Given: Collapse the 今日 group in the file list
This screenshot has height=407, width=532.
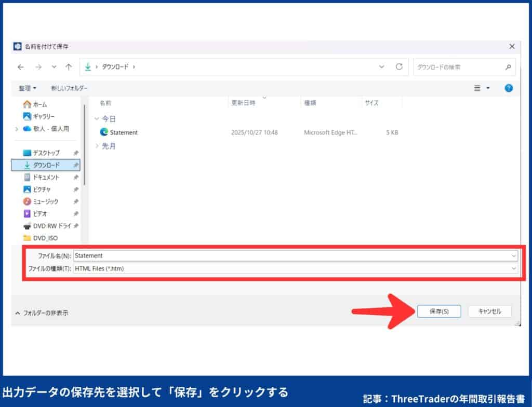Looking at the screenshot, I should coord(97,118).
